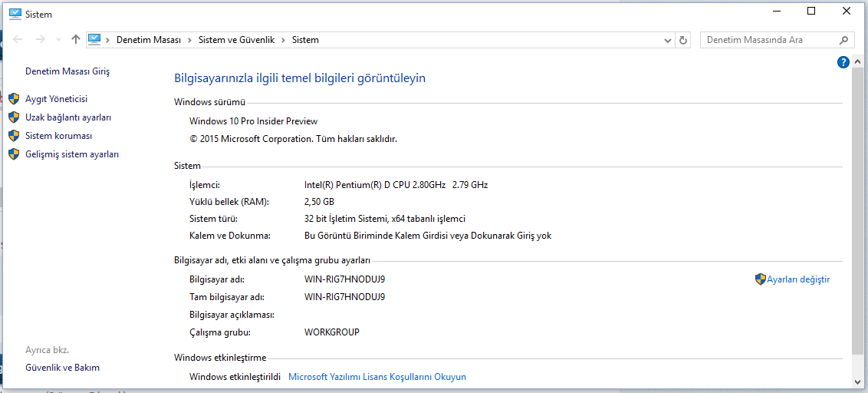This screenshot has height=393, width=868.
Task: Minimize the Sistem window
Action: point(776,11)
